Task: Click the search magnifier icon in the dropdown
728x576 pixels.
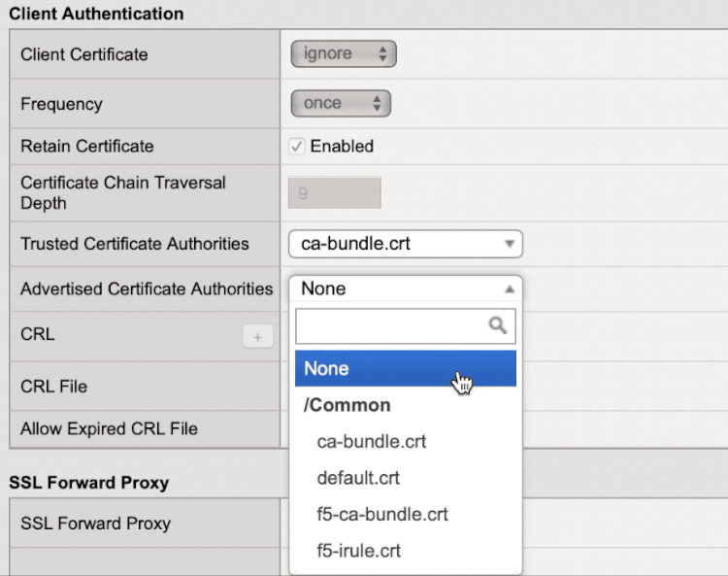Action: pyautogui.click(x=498, y=326)
